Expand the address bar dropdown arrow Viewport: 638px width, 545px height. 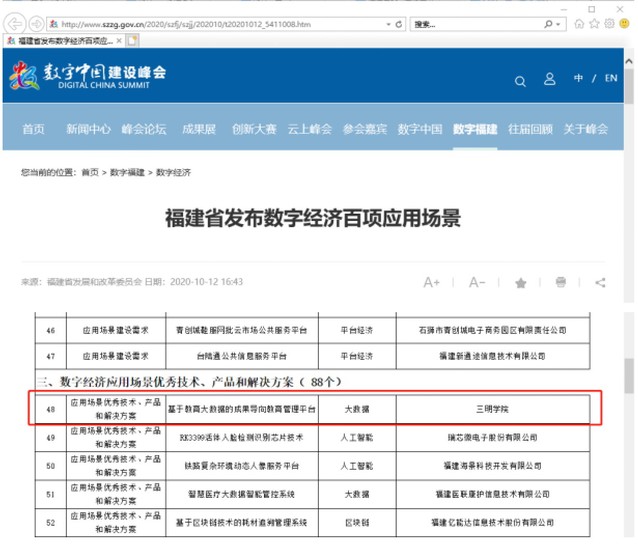pyautogui.click(x=387, y=23)
